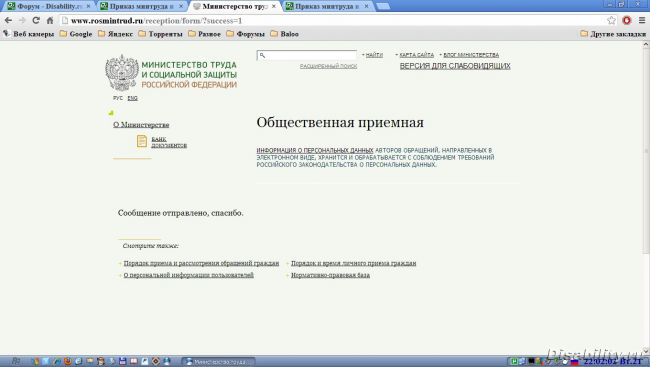
Task: Open the Форумы bookmarks folder
Action: (245, 34)
